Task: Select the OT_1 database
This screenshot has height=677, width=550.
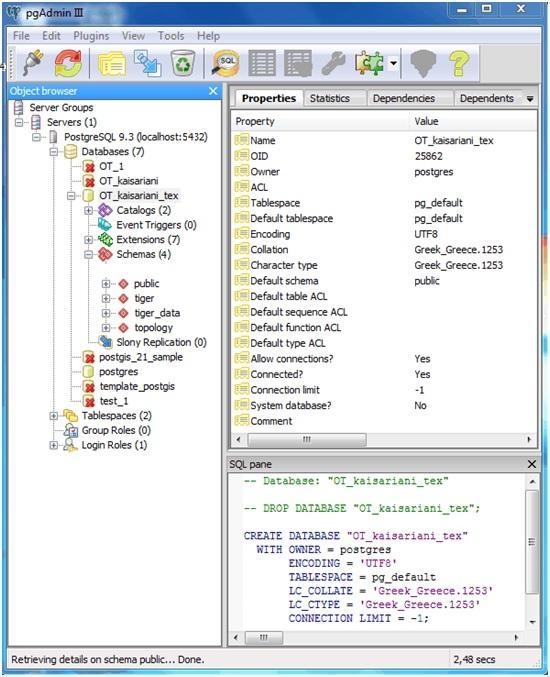Action: pos(111,166)
